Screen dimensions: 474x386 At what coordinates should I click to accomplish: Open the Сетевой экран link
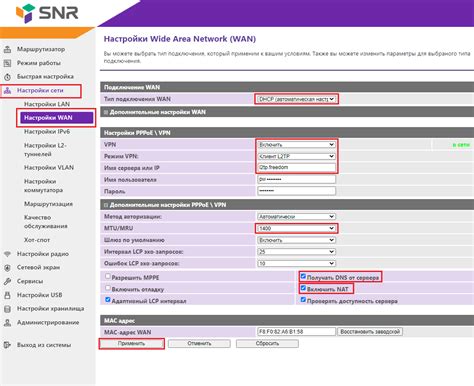tap(38, 268)
